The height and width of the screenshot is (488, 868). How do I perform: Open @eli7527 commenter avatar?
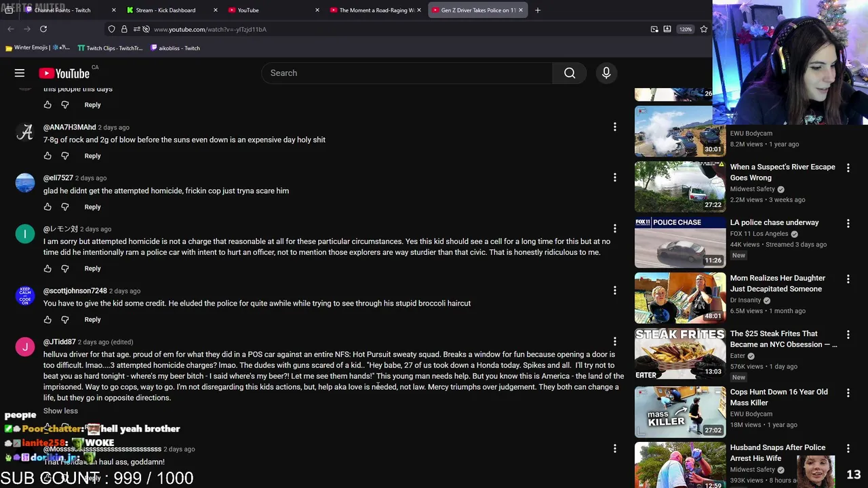25,183
